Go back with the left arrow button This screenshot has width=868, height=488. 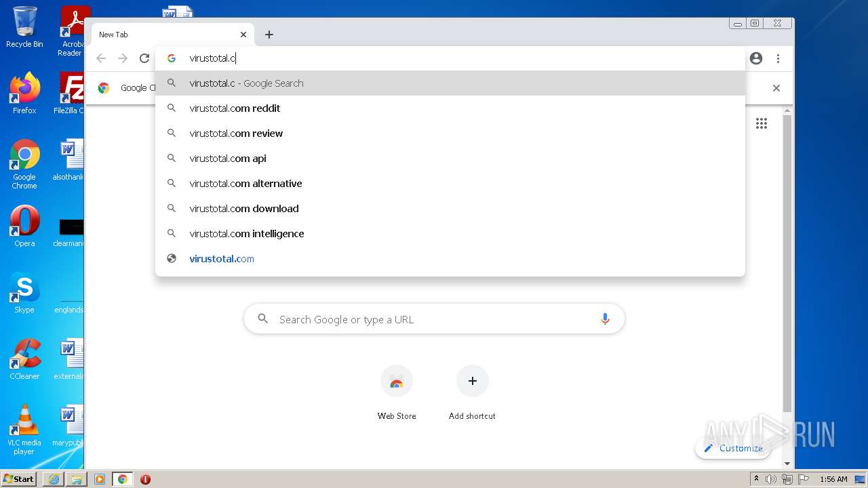point(101,58)
